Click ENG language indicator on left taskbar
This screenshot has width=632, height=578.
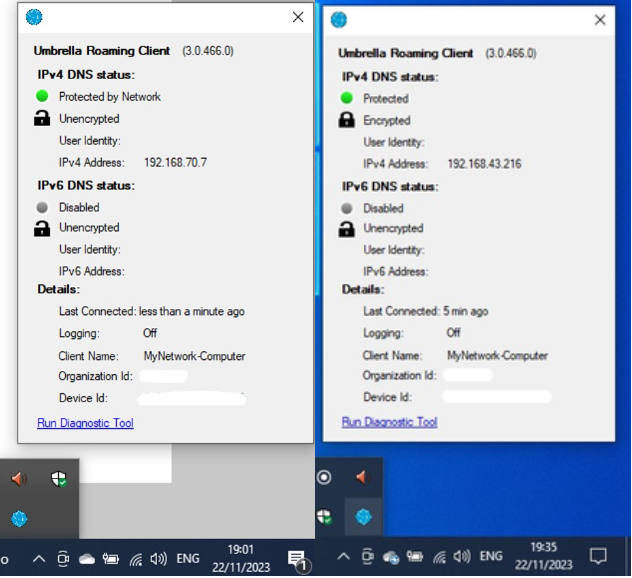(x=188, y=559)
